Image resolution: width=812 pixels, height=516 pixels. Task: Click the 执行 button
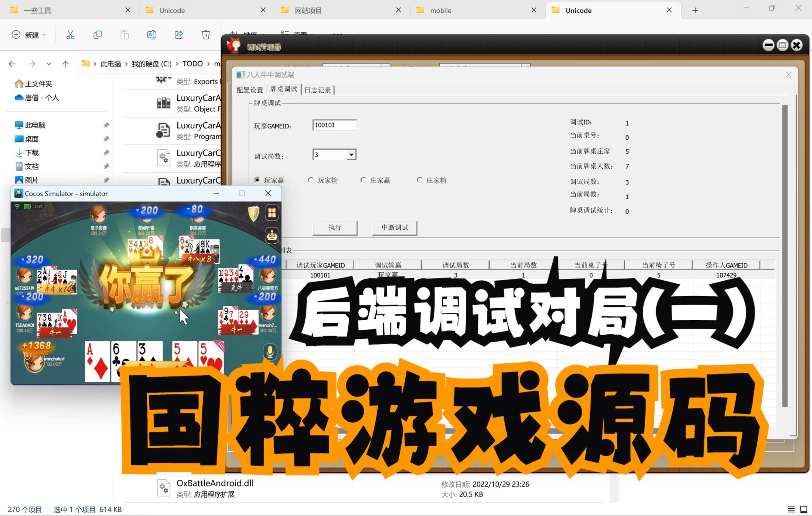(x=335, y=227)
